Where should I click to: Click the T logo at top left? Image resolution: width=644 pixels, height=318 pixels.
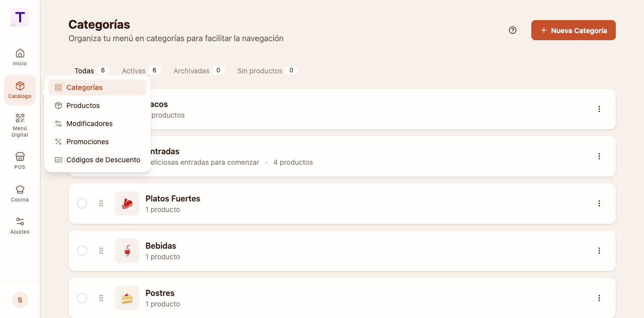[x=20, y=17]
